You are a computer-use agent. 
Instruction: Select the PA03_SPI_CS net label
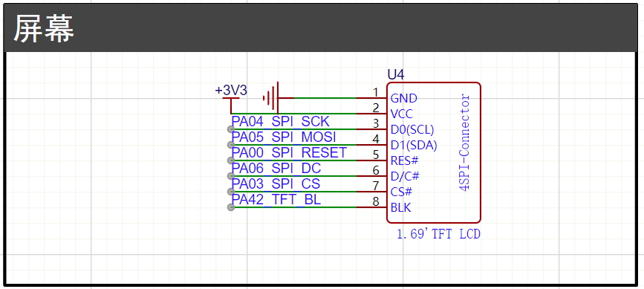coord(276,184)
